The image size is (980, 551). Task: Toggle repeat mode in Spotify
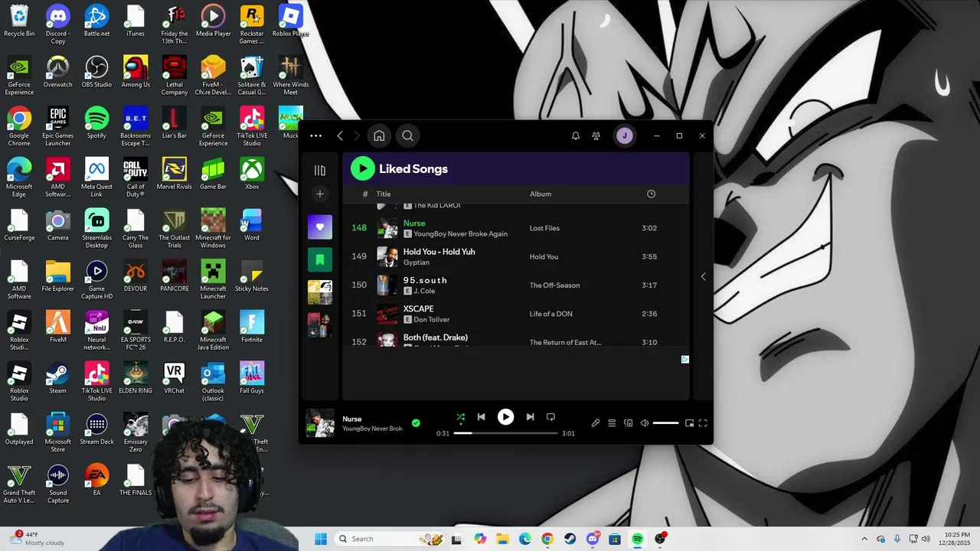pyautogui.click(x=550, y=417)
